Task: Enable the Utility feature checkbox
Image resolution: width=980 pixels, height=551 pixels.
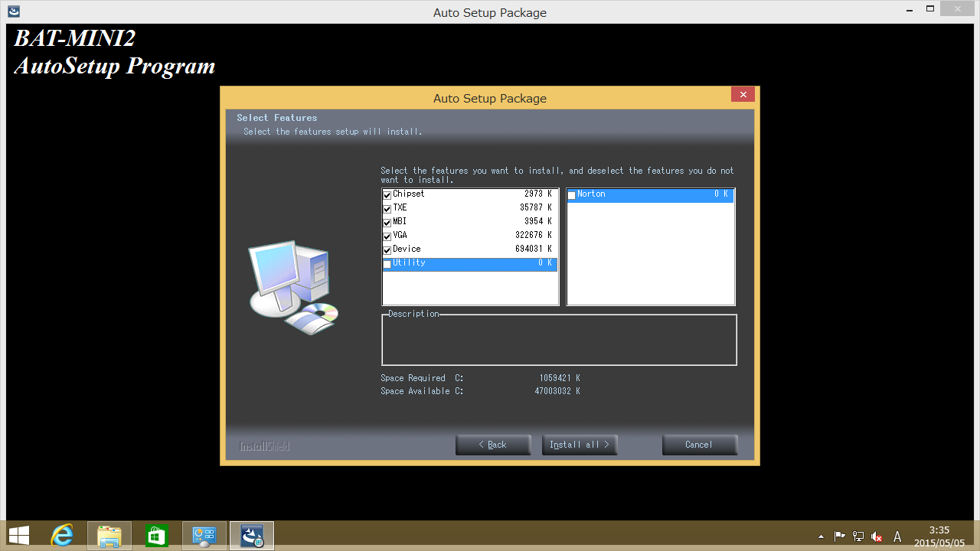Action: tap(387, 264)
